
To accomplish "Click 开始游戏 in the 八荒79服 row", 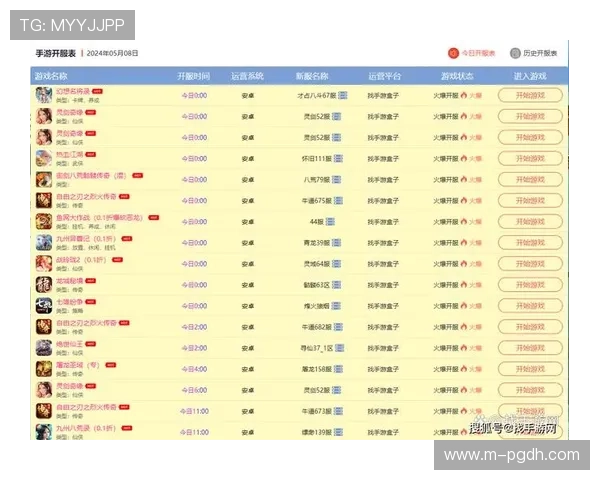I will [x=530, y=180].
